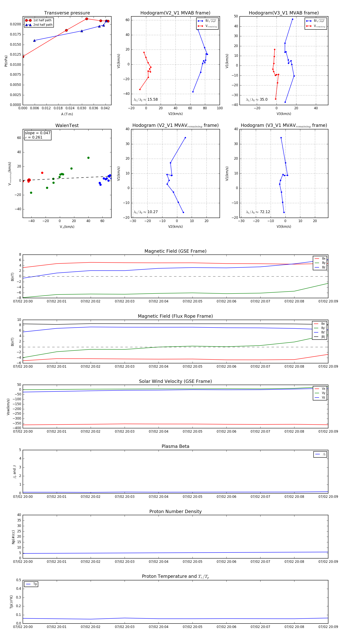Image resolution: width=351 pixels, height=644 pixels.
Task: Click the 'Hodogram (V3_V1 MVAV remaining frame)' title
Action: pos(284,125)
